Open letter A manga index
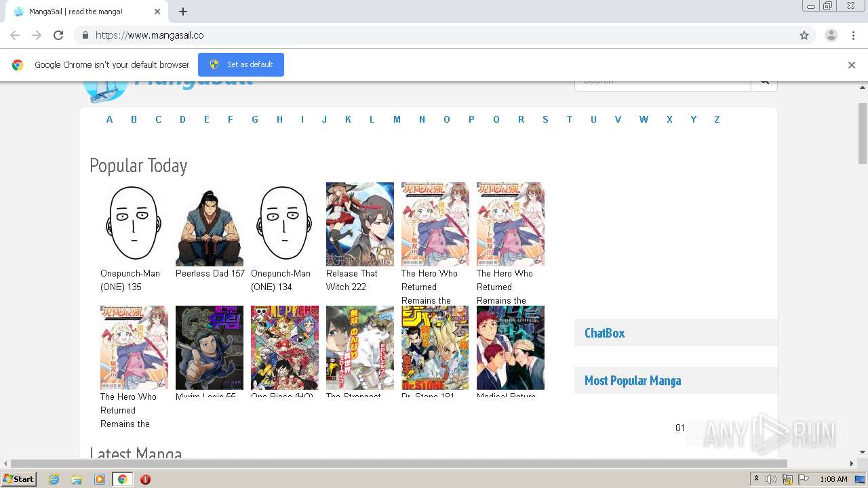 click(109, 119)
